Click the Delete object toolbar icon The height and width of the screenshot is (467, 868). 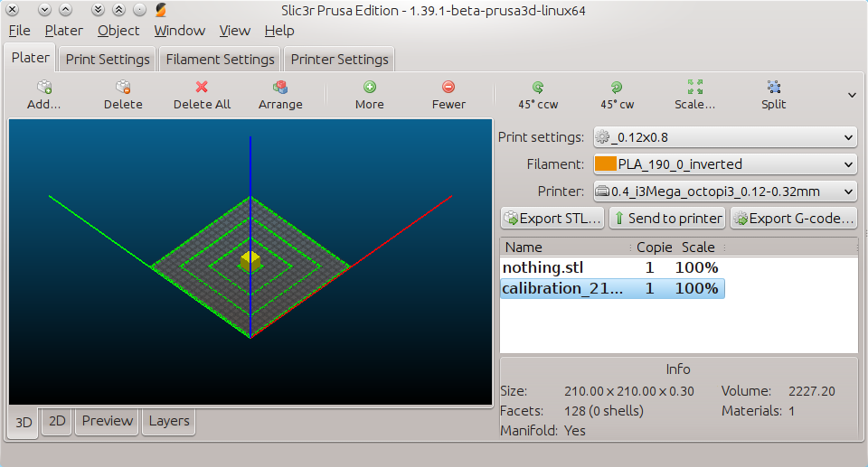pos(123,87)
